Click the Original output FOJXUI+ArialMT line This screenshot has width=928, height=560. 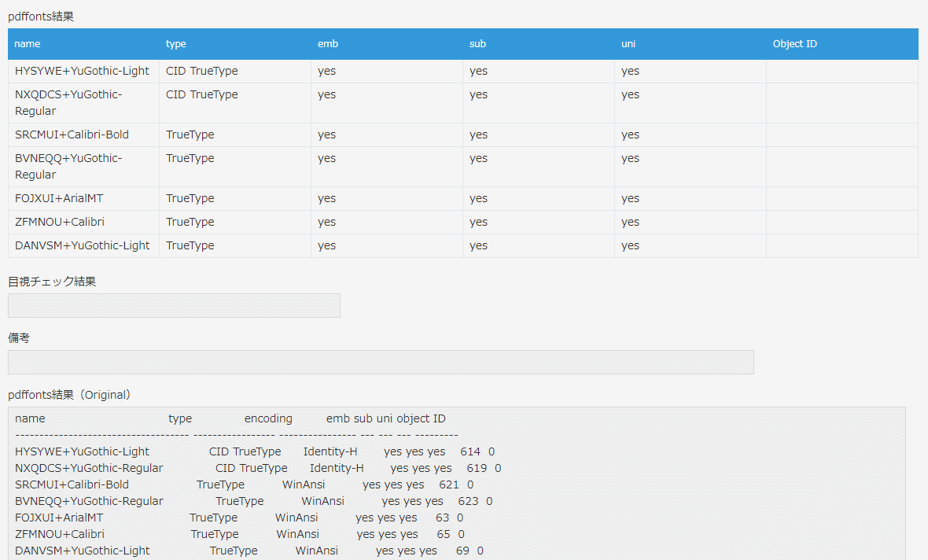[x=239, y=518]
